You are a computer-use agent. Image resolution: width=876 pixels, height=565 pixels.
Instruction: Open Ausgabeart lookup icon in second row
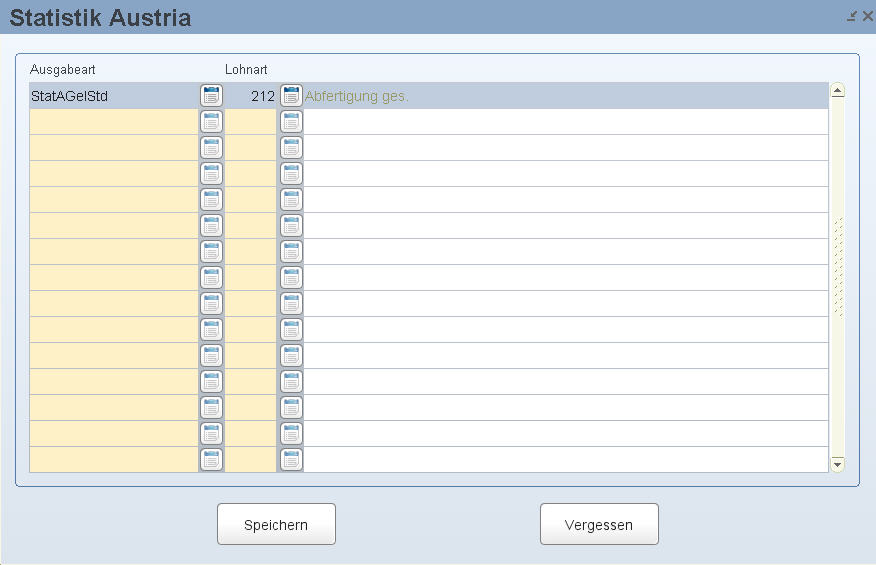click(211, 122)
